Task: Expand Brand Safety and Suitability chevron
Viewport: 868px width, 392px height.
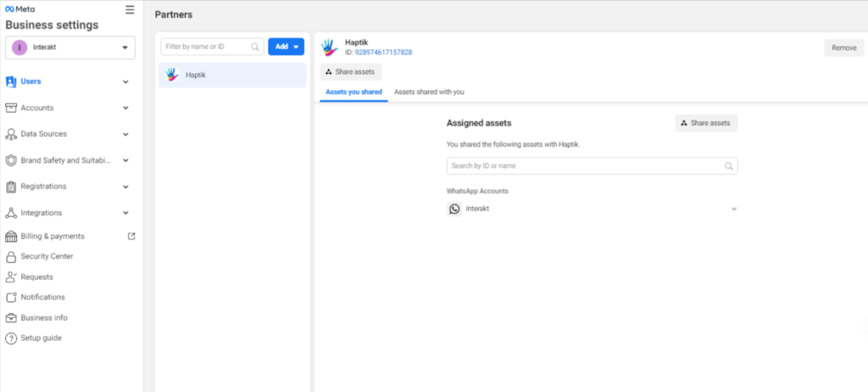Action: 125,160
